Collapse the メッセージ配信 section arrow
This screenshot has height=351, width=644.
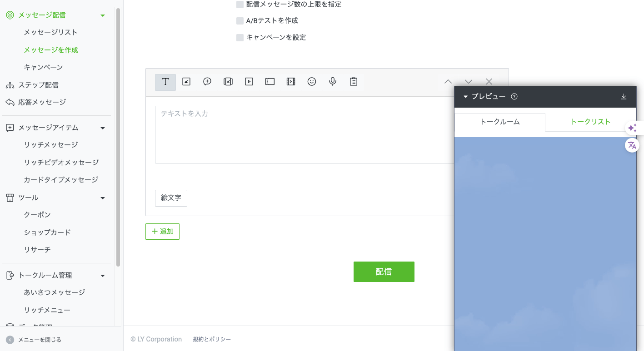[103, 15]
